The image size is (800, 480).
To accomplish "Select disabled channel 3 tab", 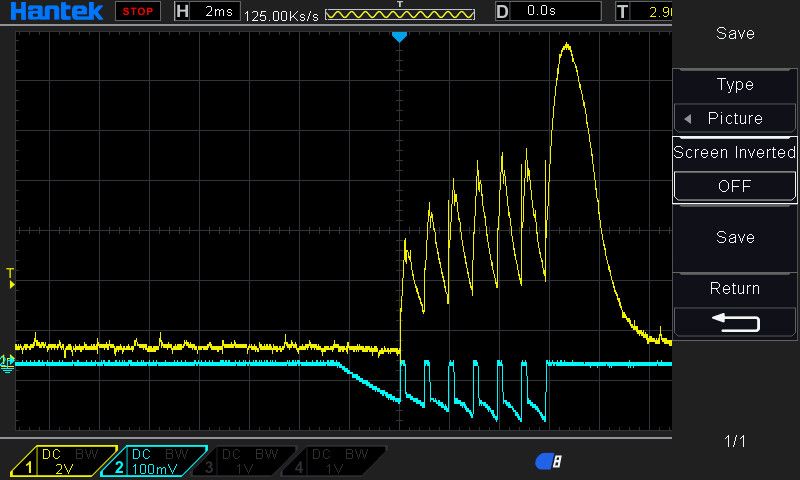I will (244, 461).
